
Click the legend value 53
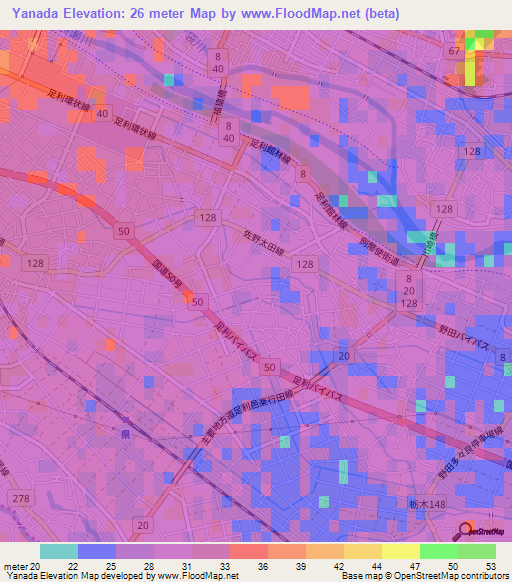tap(491, 567)
